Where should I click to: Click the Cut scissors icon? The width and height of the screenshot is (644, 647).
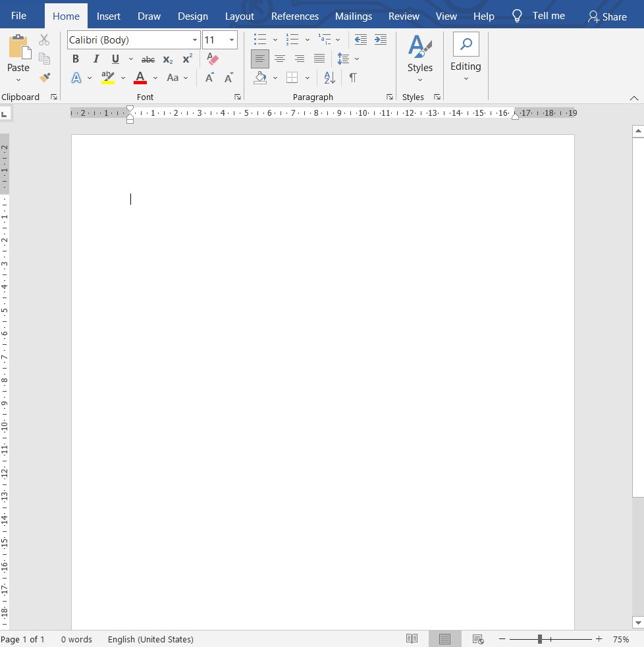(44, 40)
